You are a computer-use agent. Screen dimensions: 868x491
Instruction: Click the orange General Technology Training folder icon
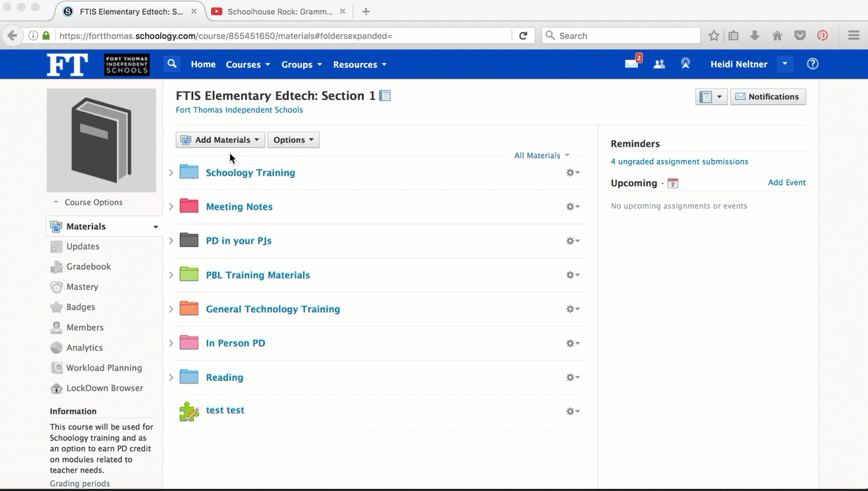189,308
